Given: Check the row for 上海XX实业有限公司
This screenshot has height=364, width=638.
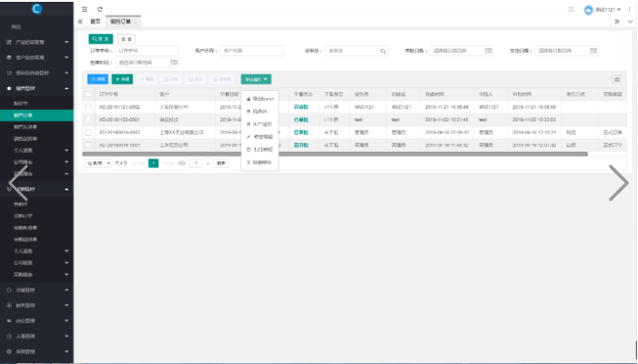Looking at the screenshot, I should point(88,132).
